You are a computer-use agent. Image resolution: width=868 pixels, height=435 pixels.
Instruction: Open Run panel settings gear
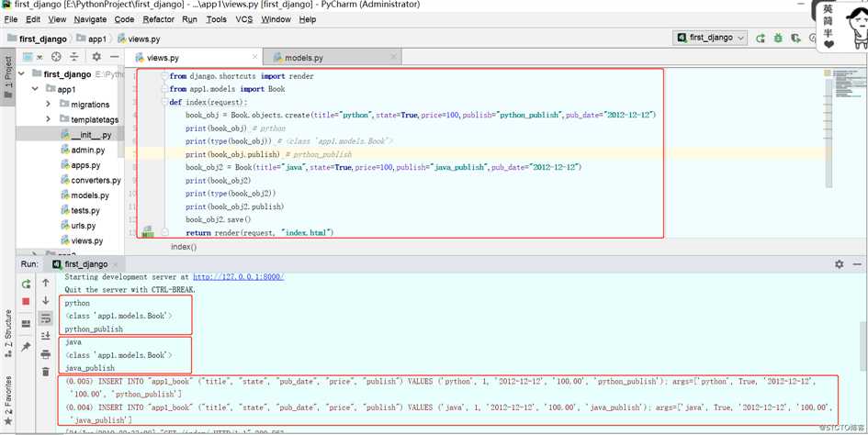pos(840,264)
